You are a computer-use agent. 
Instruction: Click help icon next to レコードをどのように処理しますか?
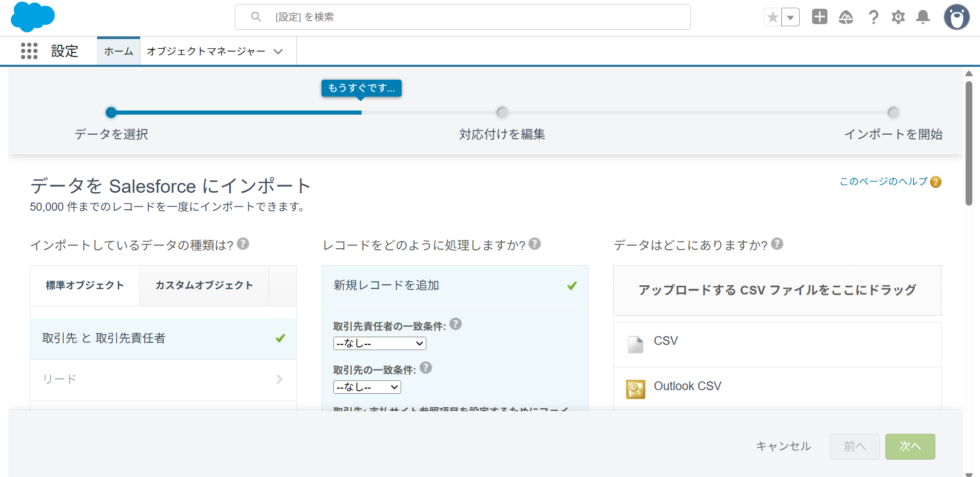click(535, 244)
